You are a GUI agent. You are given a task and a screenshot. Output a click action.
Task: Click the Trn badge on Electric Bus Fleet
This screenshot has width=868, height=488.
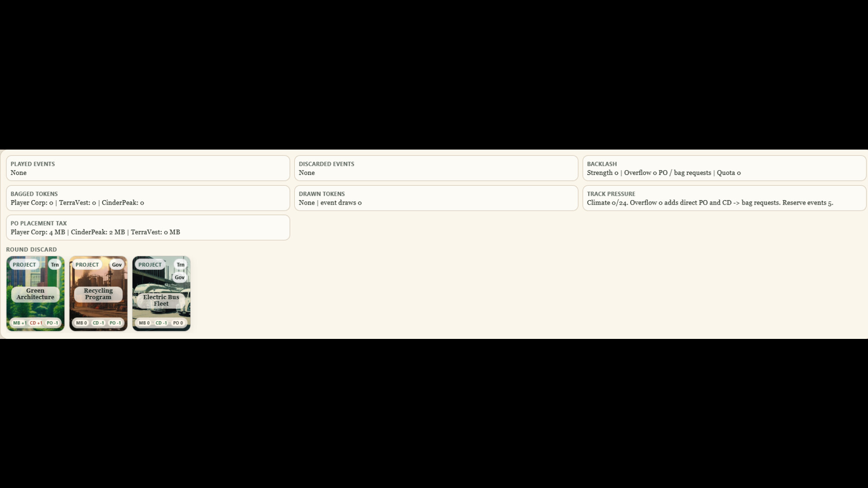180,265
